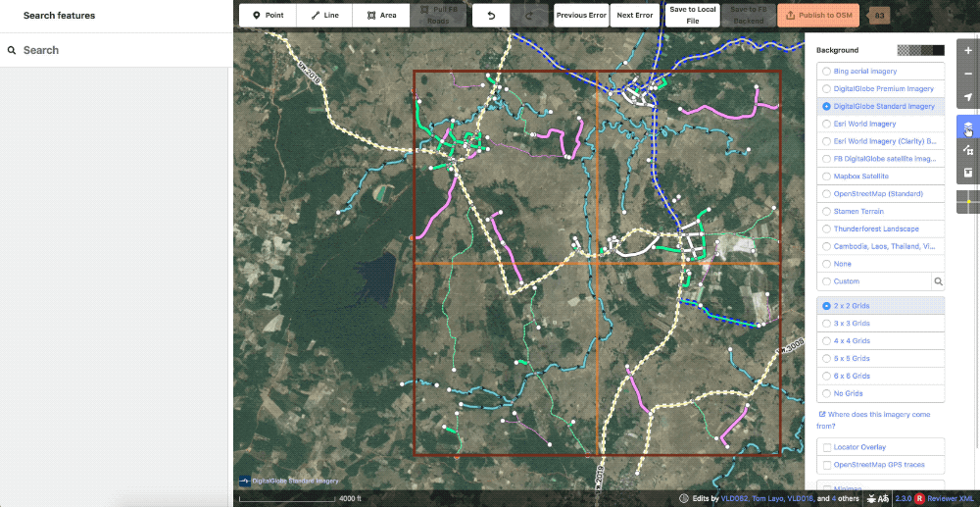Screen dimensions: 980x507
Task: Zoom out with the minus button
Action: (x=968, y=74)
